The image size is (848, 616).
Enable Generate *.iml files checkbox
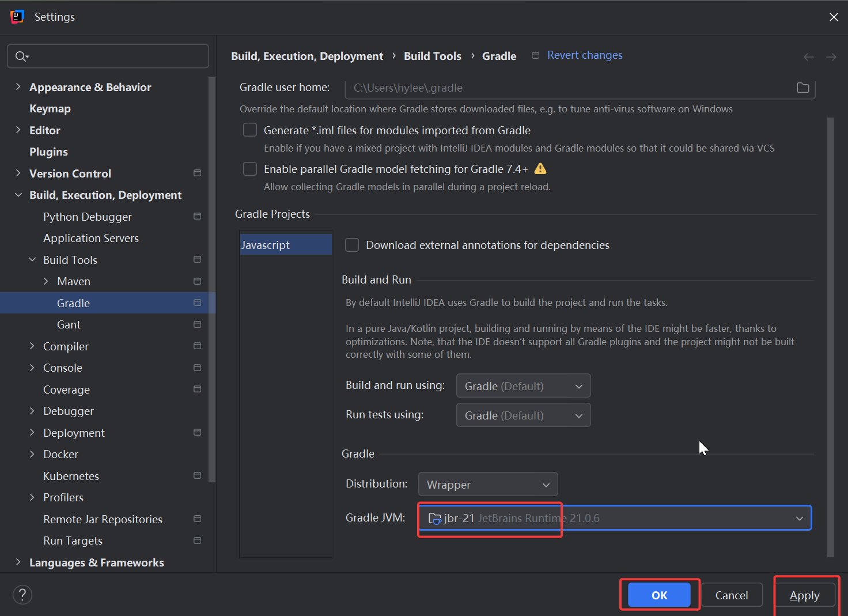[250, 130]
